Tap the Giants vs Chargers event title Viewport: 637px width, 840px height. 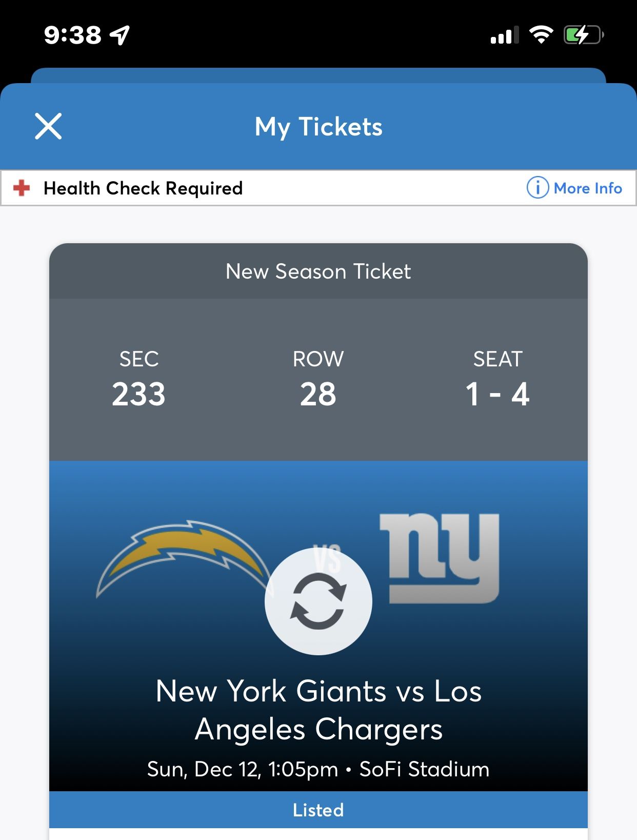click(318, 710)
